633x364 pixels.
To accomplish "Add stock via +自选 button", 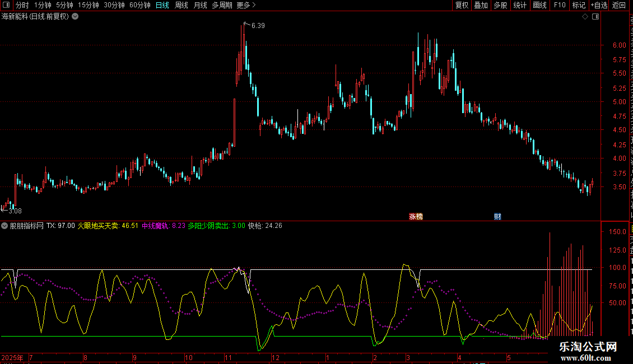I will pyautogui.click(x=599, y=5).
